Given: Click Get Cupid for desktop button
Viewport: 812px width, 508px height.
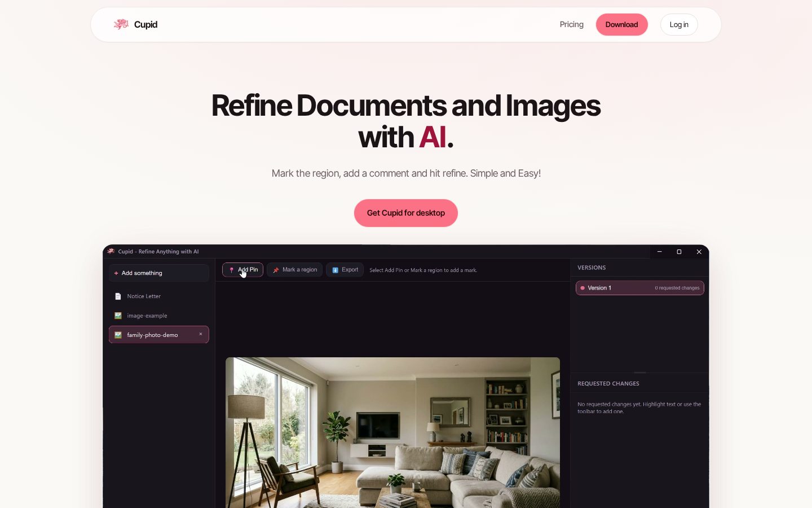Looking at the screenshot, I should pos(406,213).
